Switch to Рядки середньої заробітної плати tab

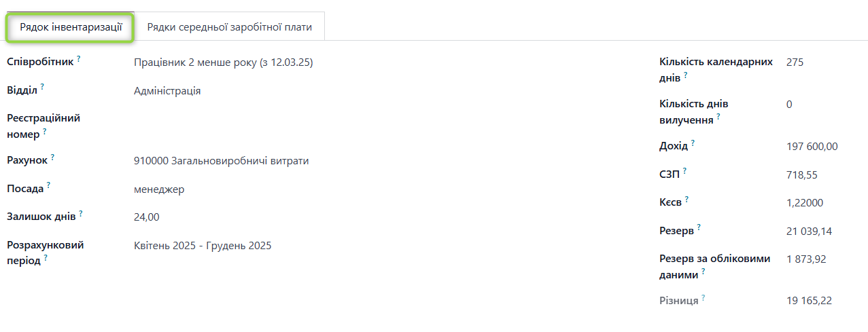pos(229,27)
